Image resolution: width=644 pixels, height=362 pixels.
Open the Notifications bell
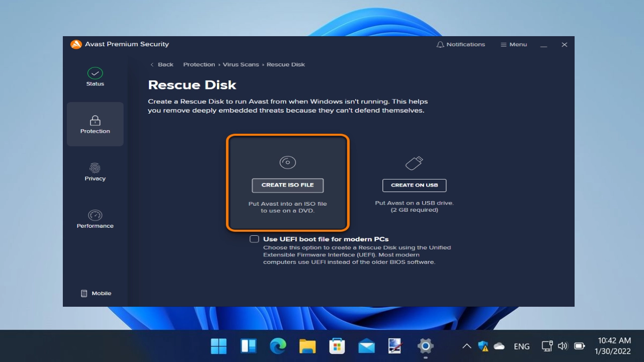pos(460,44)
